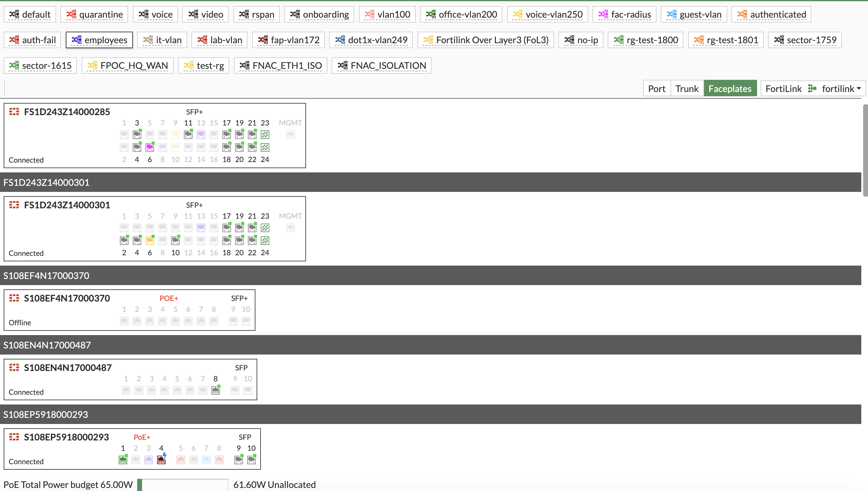This screenshot has height=491, width=868.
Task: Click the MGMT port icon on FS1D243Z14000285
Action: pos(290,134)
